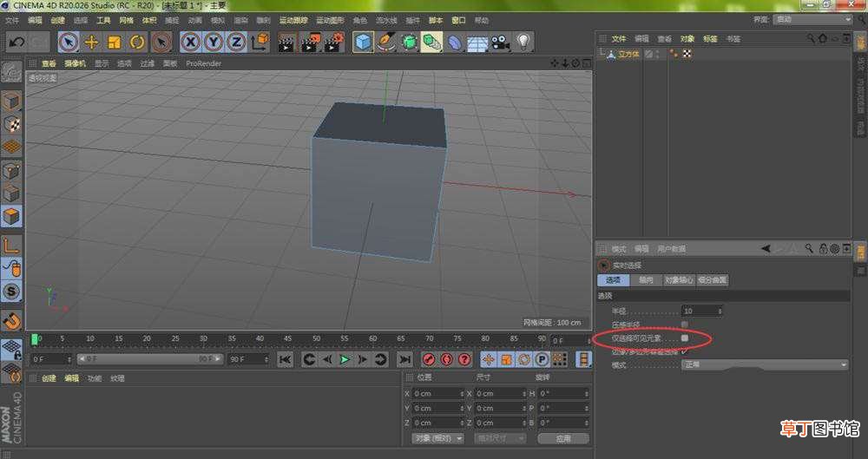
Task: Enable 仅选择可见元素 checkbox
Action: [x=685, y=338]
